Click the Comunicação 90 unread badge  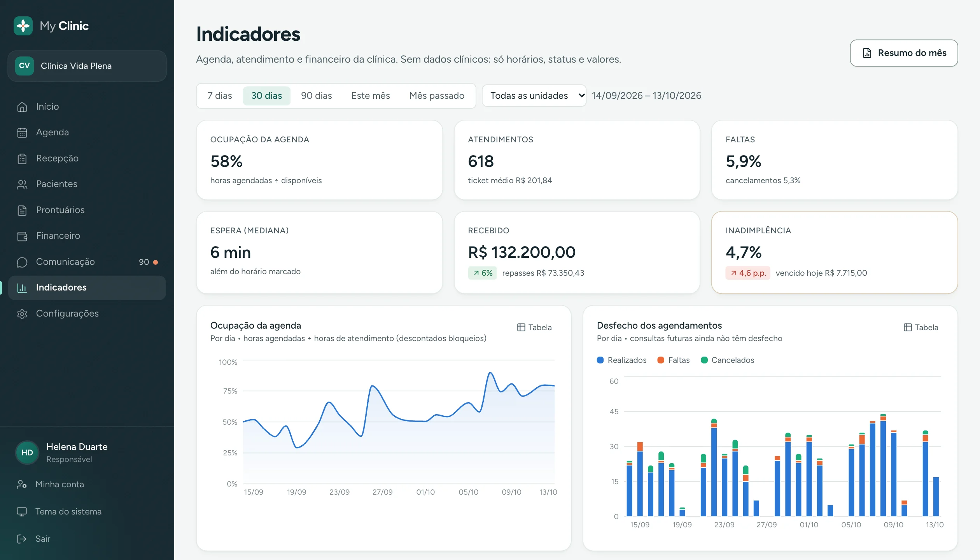coord(148,262)
